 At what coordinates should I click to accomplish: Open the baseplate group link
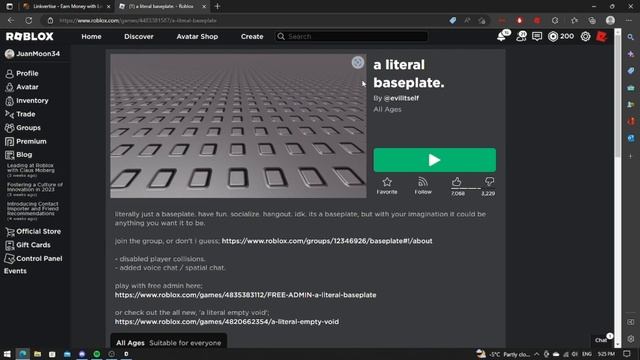tap(327, 241)
